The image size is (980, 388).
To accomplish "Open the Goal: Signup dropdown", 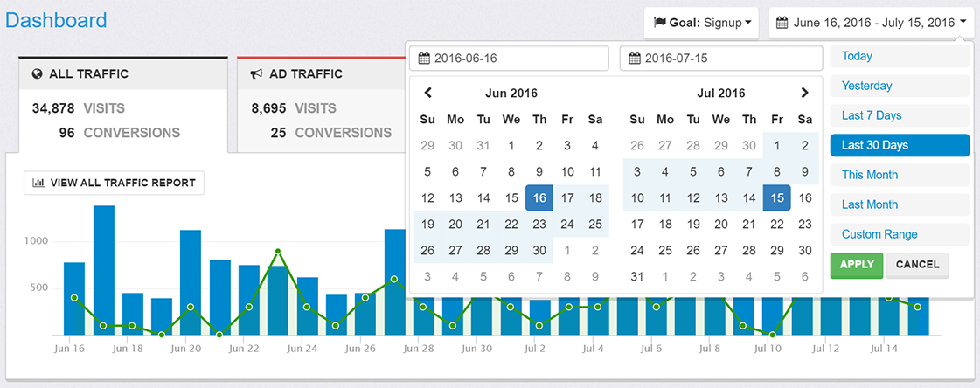I will (703, 23).
